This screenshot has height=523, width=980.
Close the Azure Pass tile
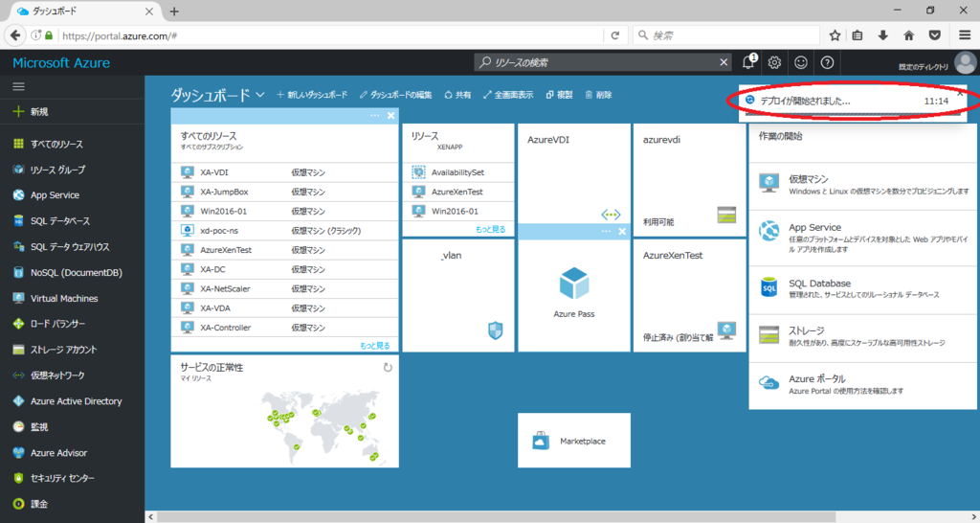[x=622, y=232]
